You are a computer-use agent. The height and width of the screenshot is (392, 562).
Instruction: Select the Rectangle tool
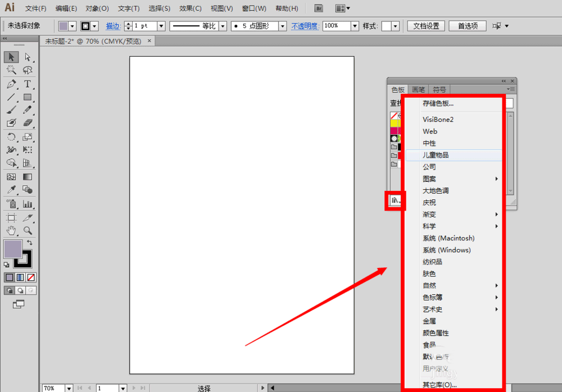point(28,97)
